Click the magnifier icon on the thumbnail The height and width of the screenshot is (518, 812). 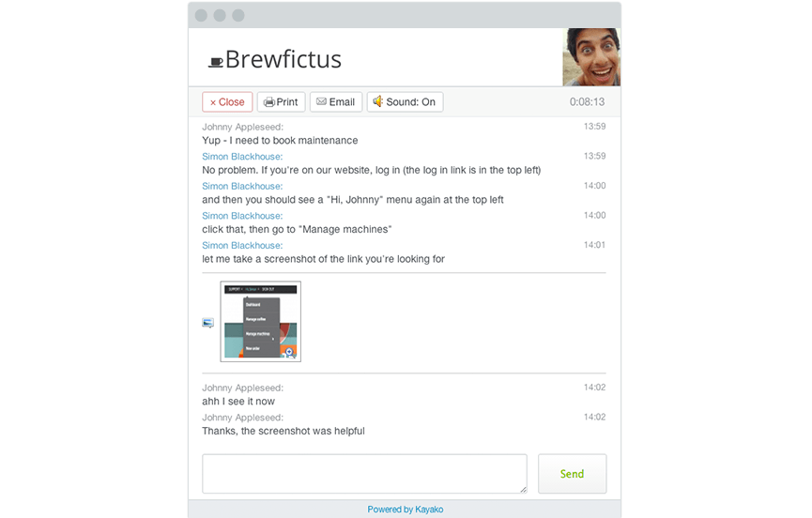(289, 353)
